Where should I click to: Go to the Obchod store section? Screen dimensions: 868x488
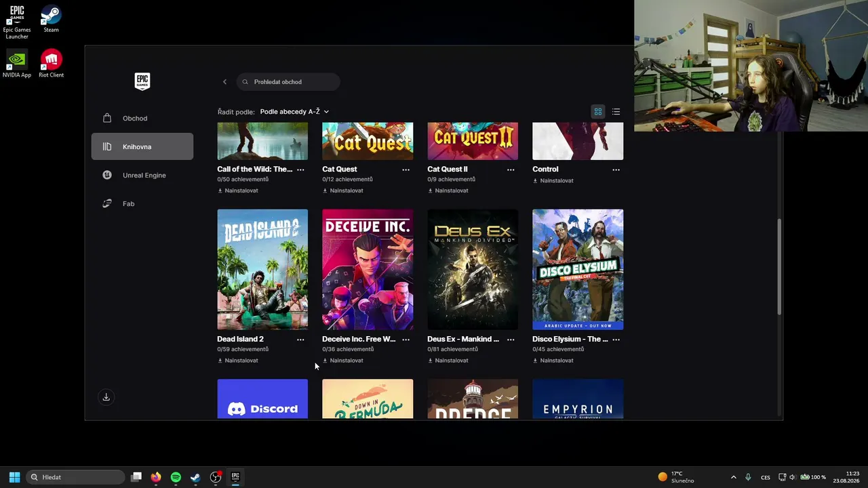[142, 119]
